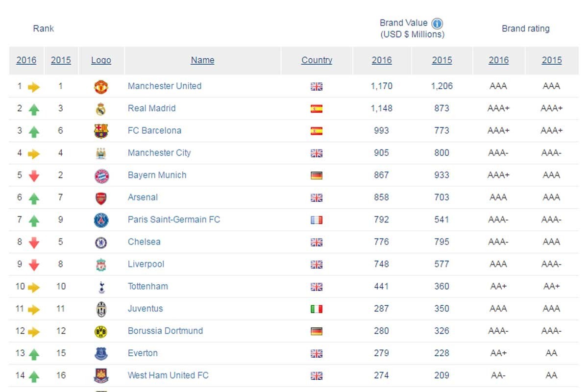Click the FC Barcelona club crest
Screen dimensions: 588x392
tap(101, 131)
